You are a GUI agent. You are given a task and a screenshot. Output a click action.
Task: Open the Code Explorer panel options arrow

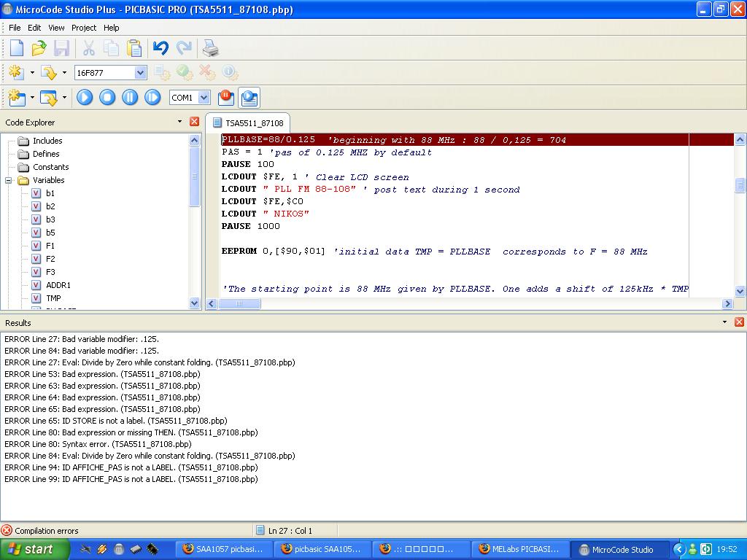point(179,122)
